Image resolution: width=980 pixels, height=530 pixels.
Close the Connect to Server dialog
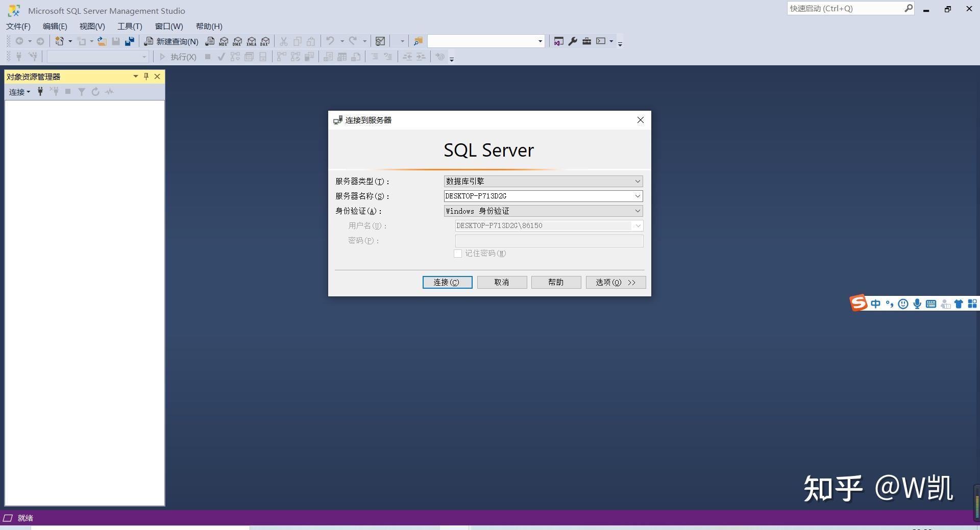coord(641,120)
